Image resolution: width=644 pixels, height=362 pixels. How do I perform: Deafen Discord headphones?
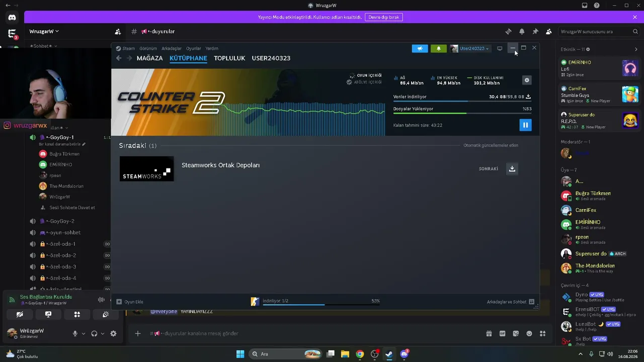pos(94,333)
